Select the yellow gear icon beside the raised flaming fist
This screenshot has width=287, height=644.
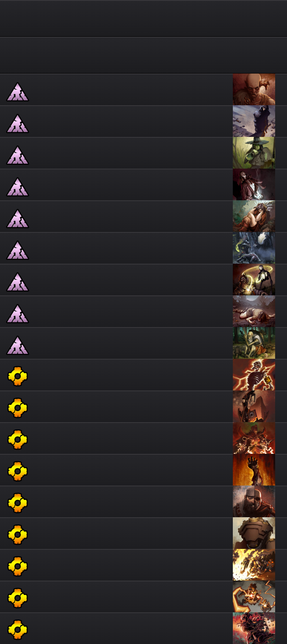click(x=18, y=471)
